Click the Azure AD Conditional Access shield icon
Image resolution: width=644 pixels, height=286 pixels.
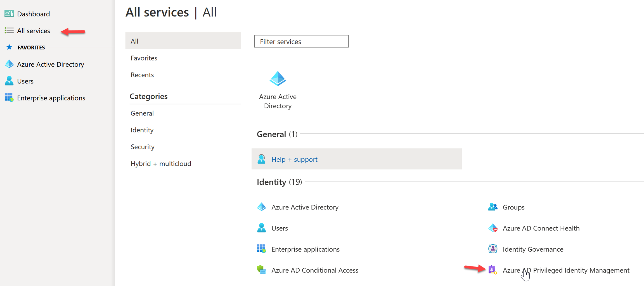pyautogui.click(x=261, y=270)
